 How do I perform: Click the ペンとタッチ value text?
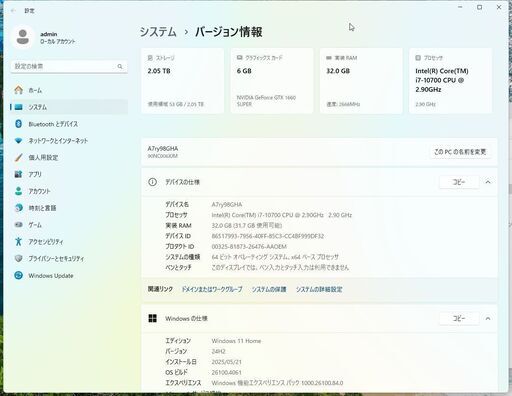point(280,267)
